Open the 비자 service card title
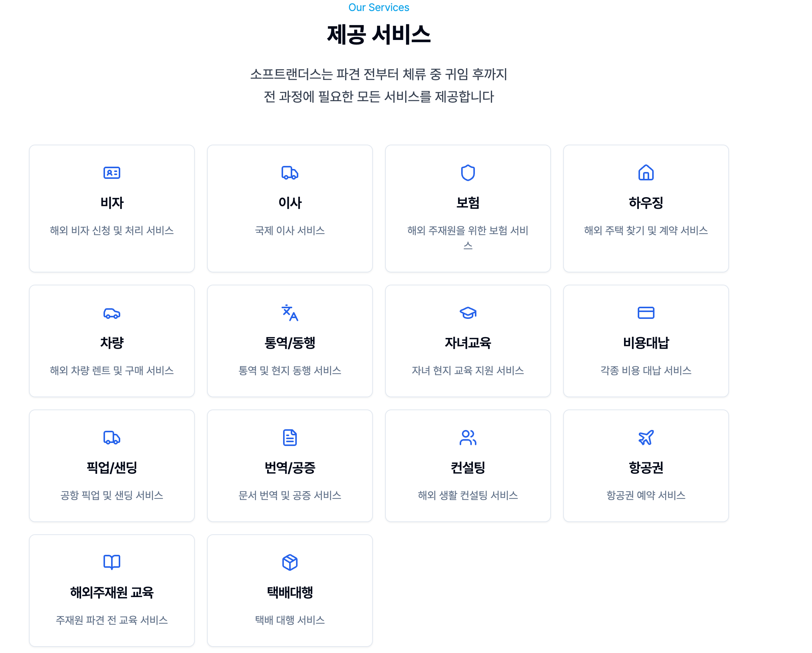 point(112,203)
